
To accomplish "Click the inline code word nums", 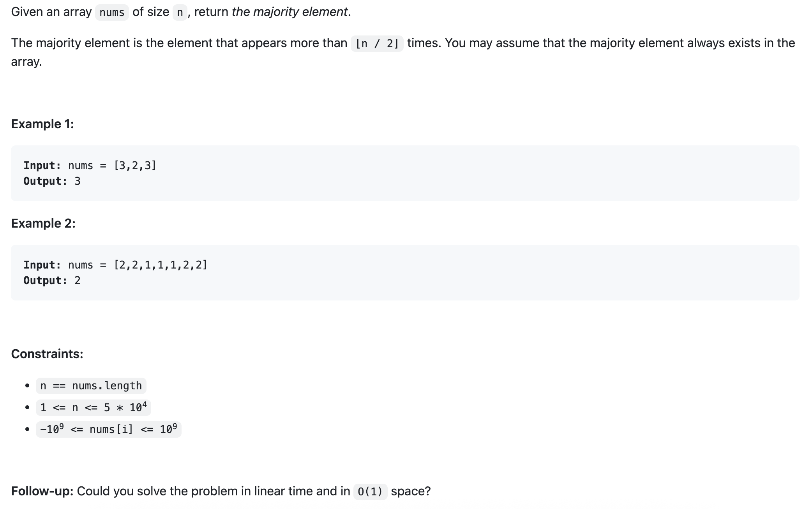I will 112,12.
